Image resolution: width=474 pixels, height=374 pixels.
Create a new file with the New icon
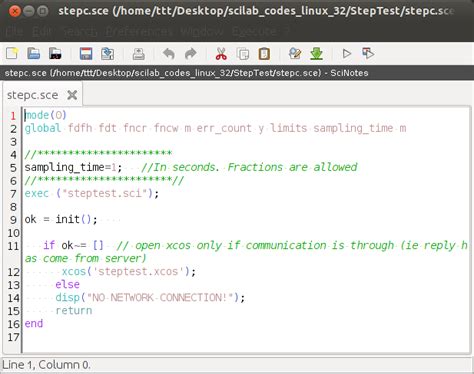coord(12,53)
